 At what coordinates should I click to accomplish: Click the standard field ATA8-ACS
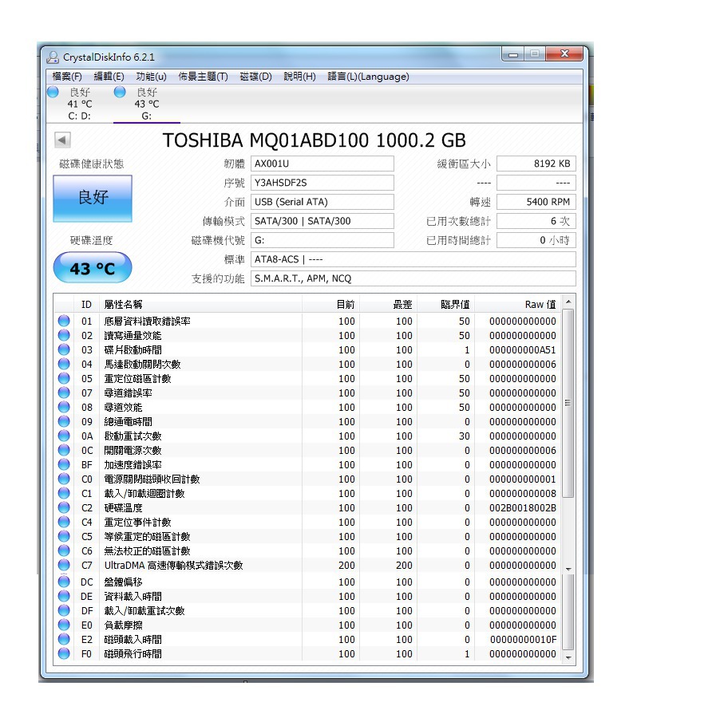(413, 259)
